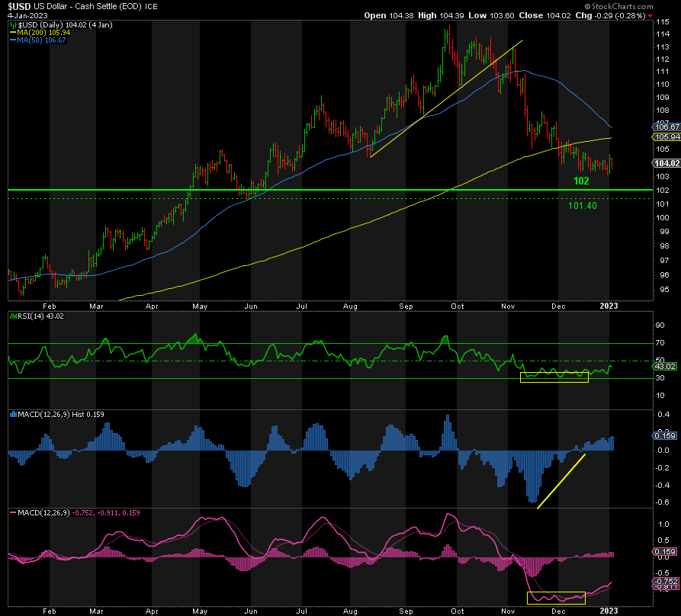Click the 100 tick on the price axis

tap(663, 218)
